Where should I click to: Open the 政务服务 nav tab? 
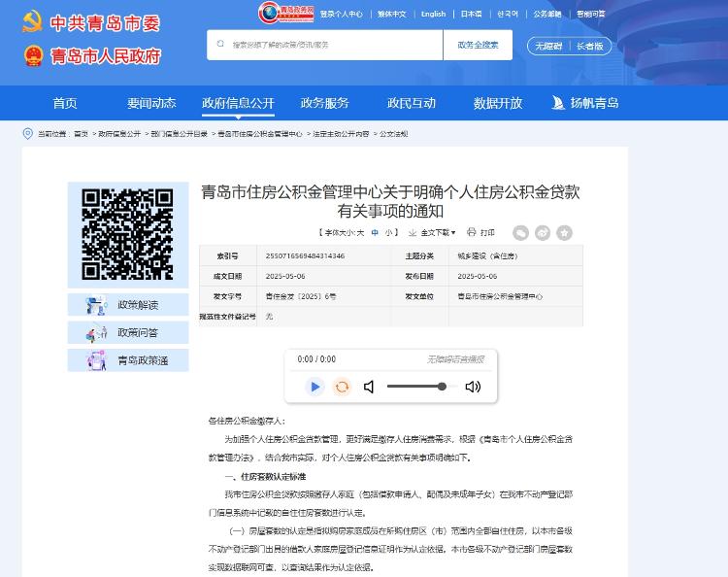[324, 103]
